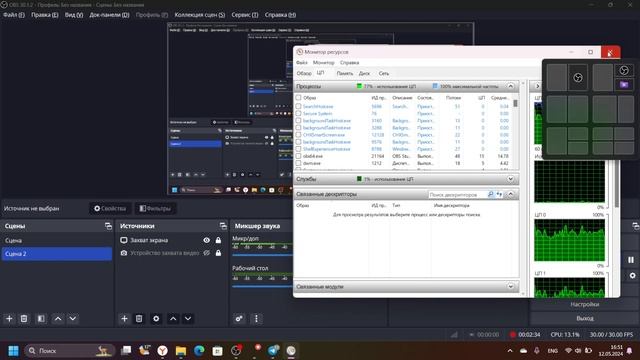
Task: Open the Док-панели menu in OBS
Action: 109,15
